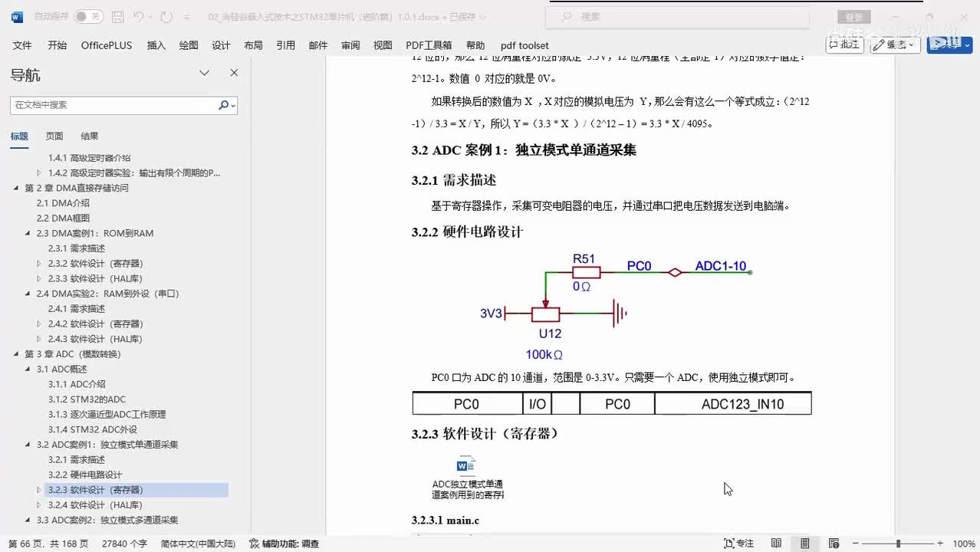The height and width of the screenshot is (552, 980).
Task: Open the 审阅 ribbon tab
Action: tap(350, 45)
